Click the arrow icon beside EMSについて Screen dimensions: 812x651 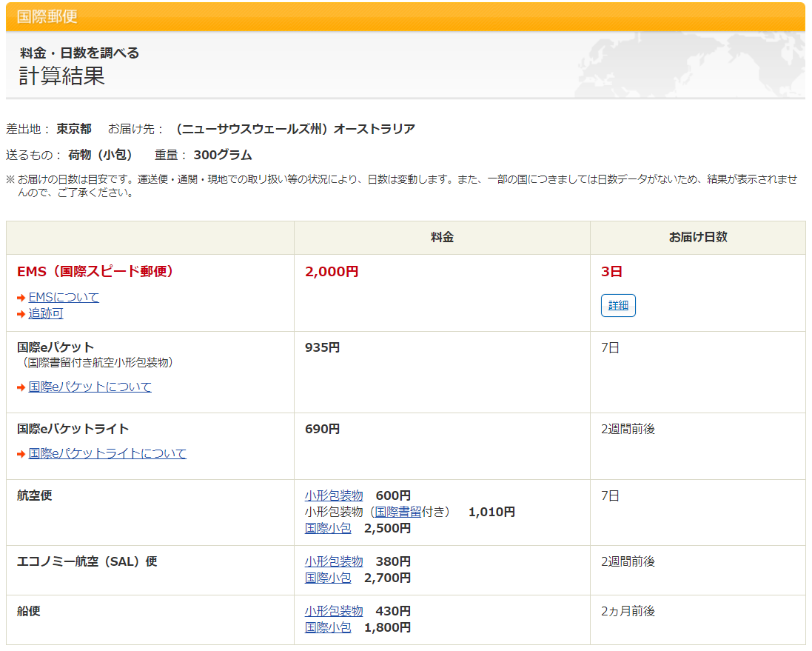21,298
